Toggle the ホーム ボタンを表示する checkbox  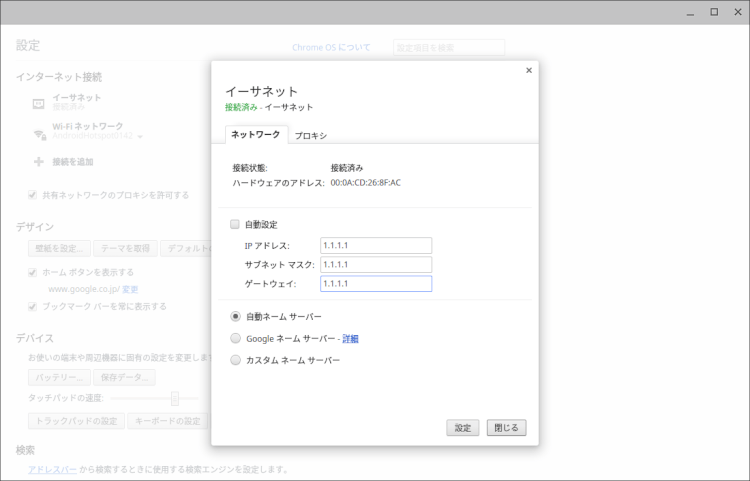(x=33, y=272)
